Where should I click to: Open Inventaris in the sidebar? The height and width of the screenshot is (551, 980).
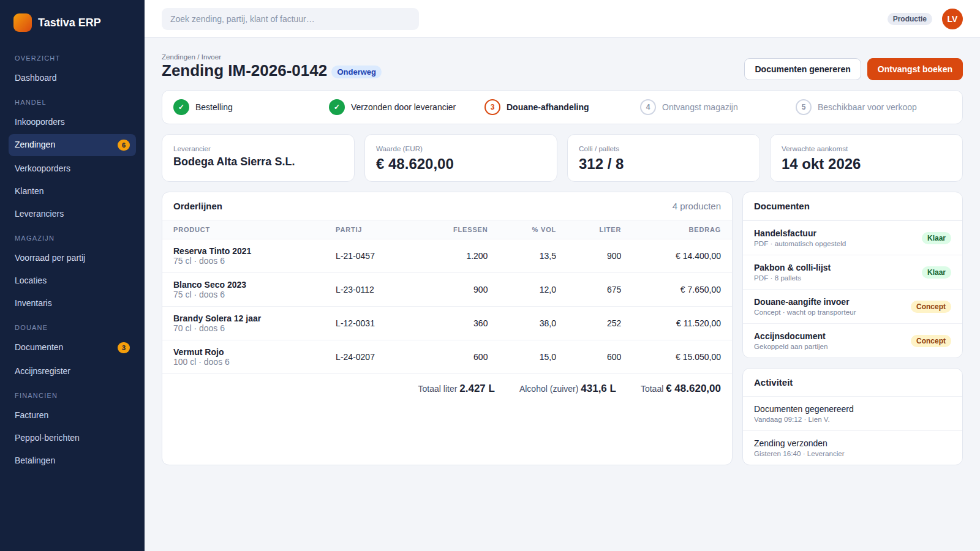pos(72,303)
